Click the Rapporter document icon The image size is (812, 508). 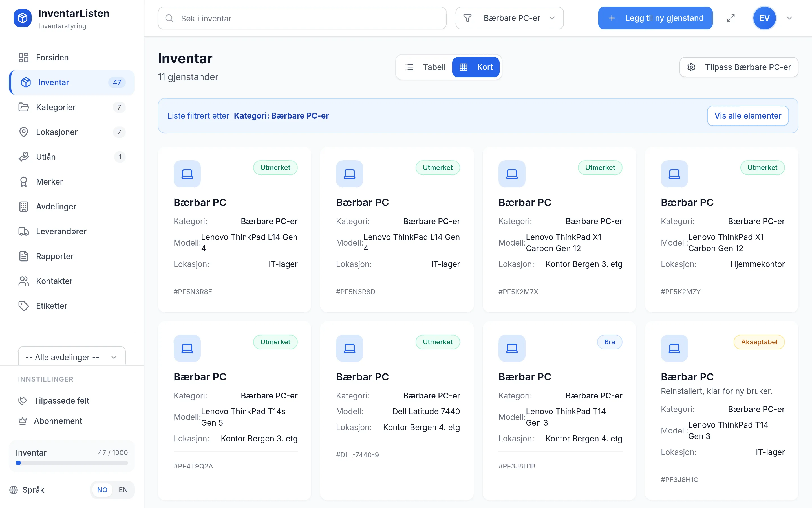click(23, 256)
